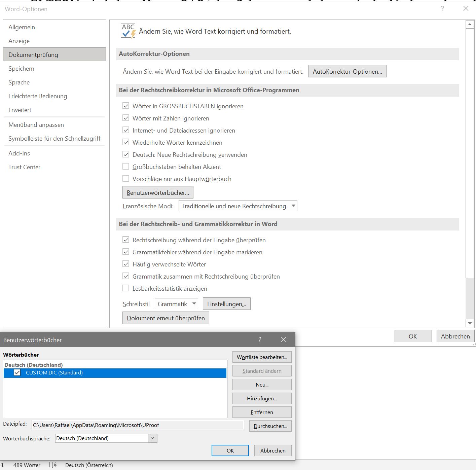
Task: Click the proofing status icon in status bar
Action: 53,465
